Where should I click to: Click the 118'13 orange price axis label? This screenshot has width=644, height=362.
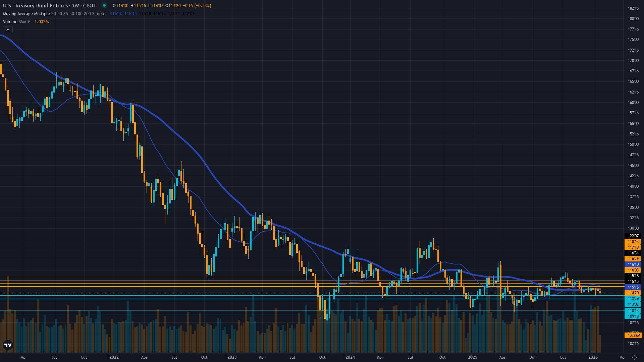632,242
